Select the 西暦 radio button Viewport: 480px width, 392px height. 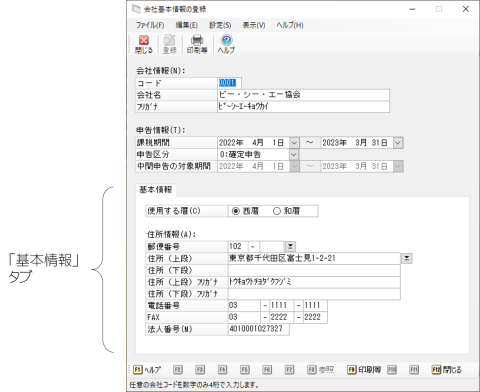[236, 211]
